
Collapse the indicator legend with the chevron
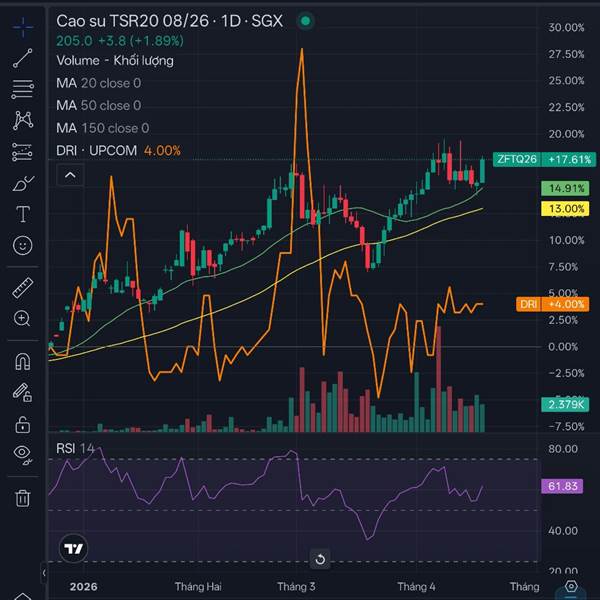70,175
